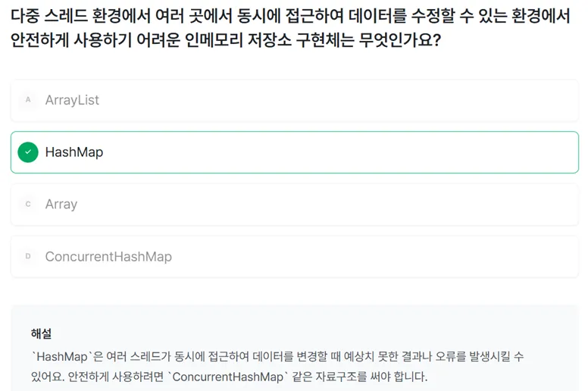Click the first line of the question text
The height and width of the screenshot is (391, 588).
pos(290,17)
